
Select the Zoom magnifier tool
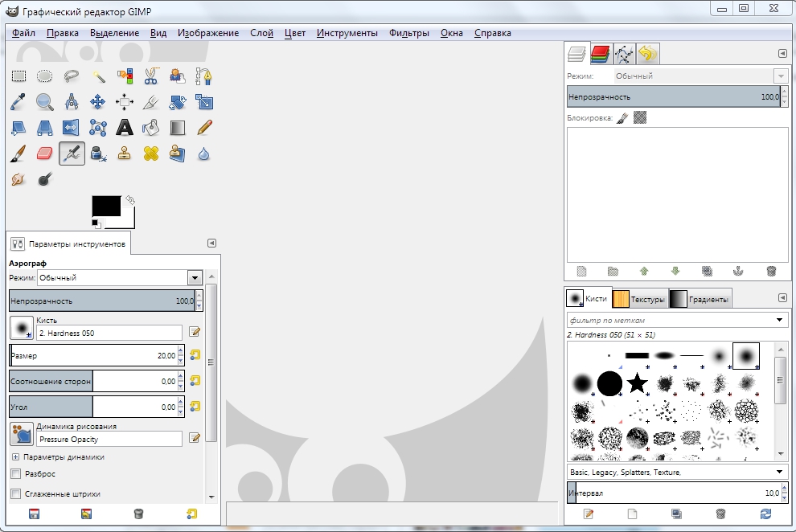[x=45, y=102]
